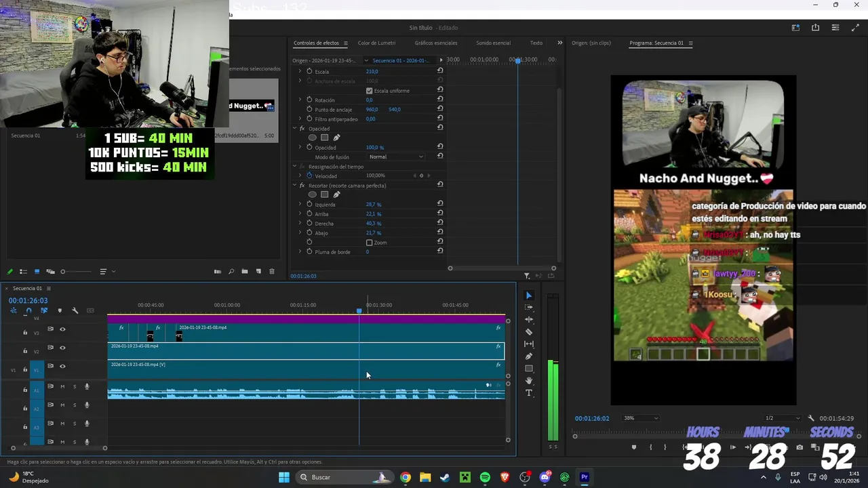Show more panel tabs overflow chevrons
The height and width of the screenshot is (488, 868).
click(x=560, y=43)
